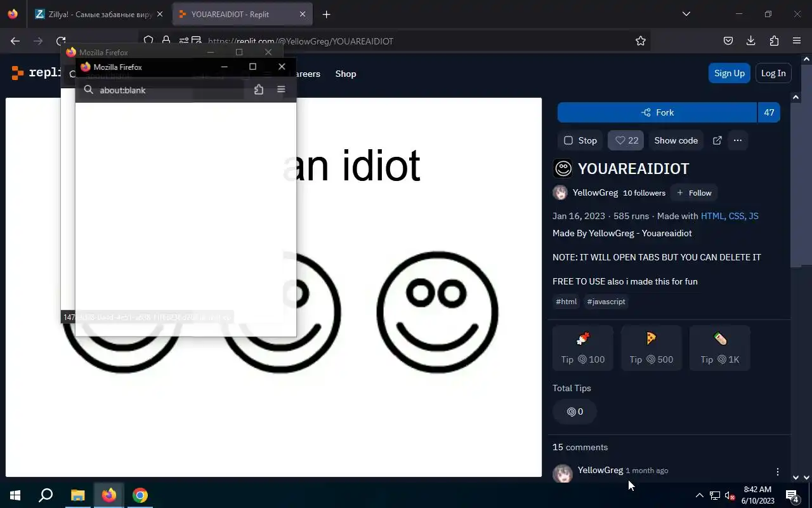Image resolution: width=812 pixels, height=508 pixels.
Task: Open the Pocket save icon
Action: 728,41
